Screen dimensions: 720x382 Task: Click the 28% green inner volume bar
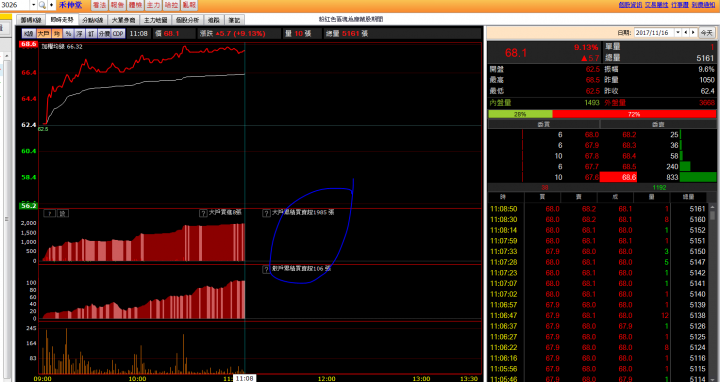coord(520,114)
